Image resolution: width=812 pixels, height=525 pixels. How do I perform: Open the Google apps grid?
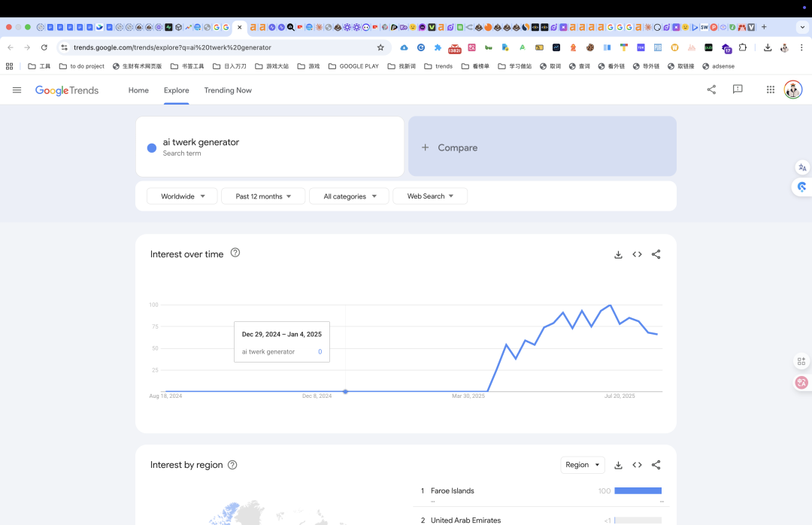tap(771, 90)
